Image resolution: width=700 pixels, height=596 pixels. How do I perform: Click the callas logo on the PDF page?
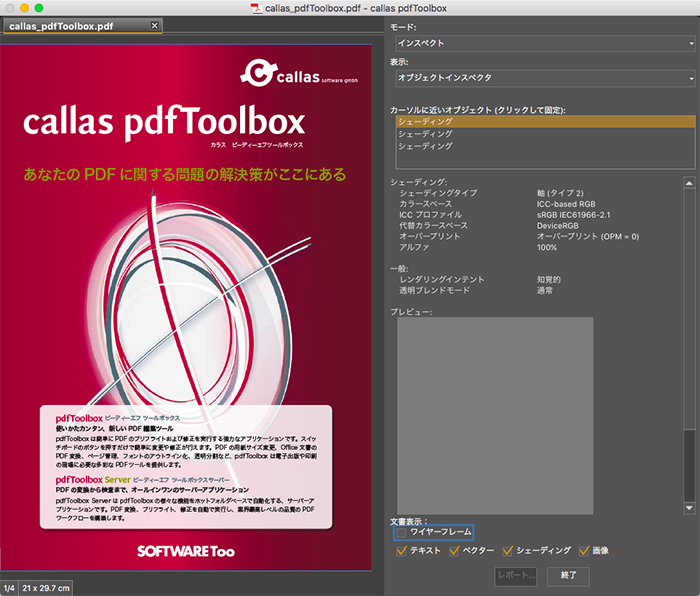(x=299, y=74)
